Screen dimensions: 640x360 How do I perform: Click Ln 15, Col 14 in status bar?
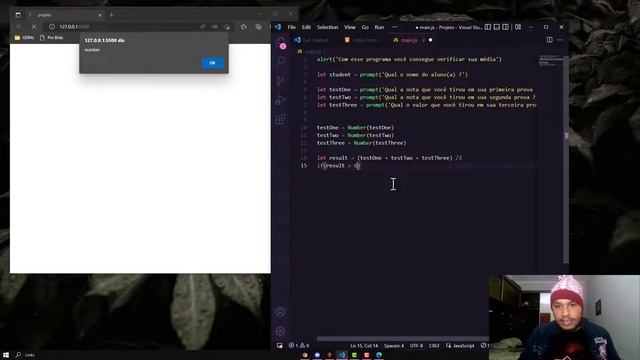(364, 346)
